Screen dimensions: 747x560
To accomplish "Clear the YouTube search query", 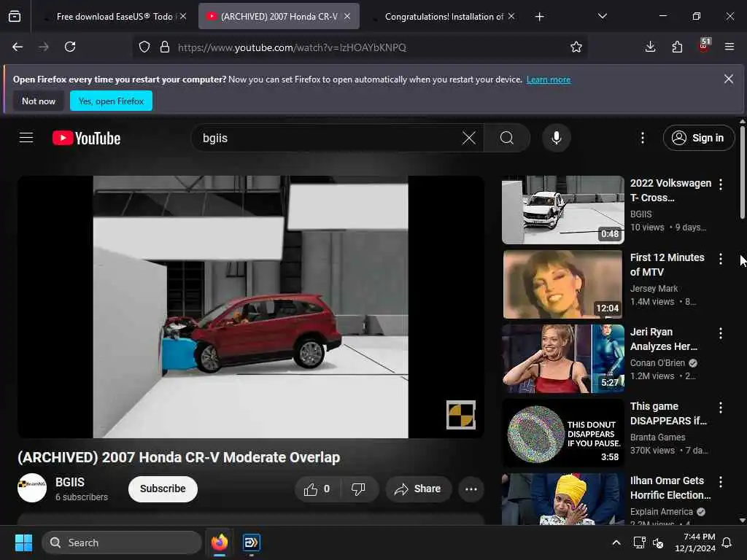I will (x=469, y=138).
